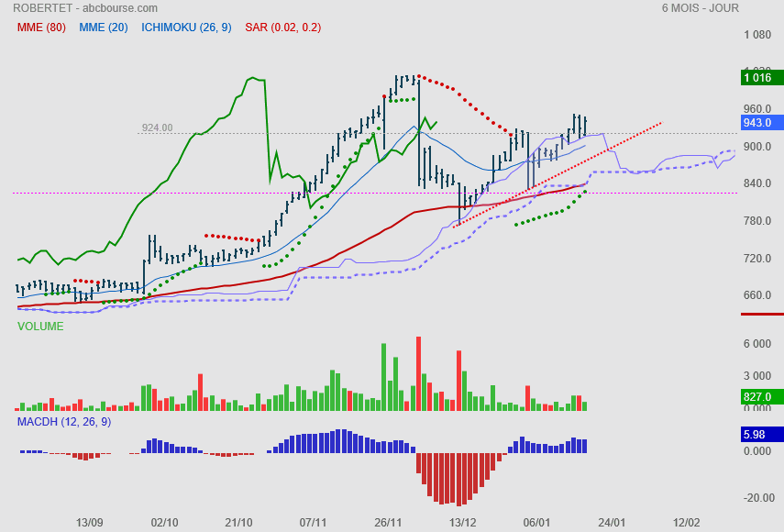The width and height of the screenshot is (784, 532).
Task: Click the 06/01 date label
Action: [x=536, y=523]
